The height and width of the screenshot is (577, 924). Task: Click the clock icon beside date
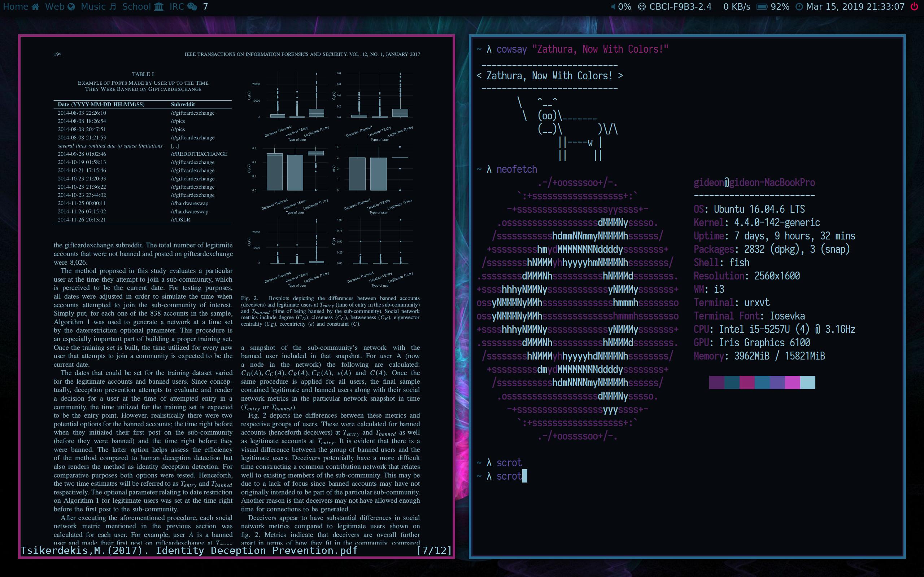pos(799,7)
